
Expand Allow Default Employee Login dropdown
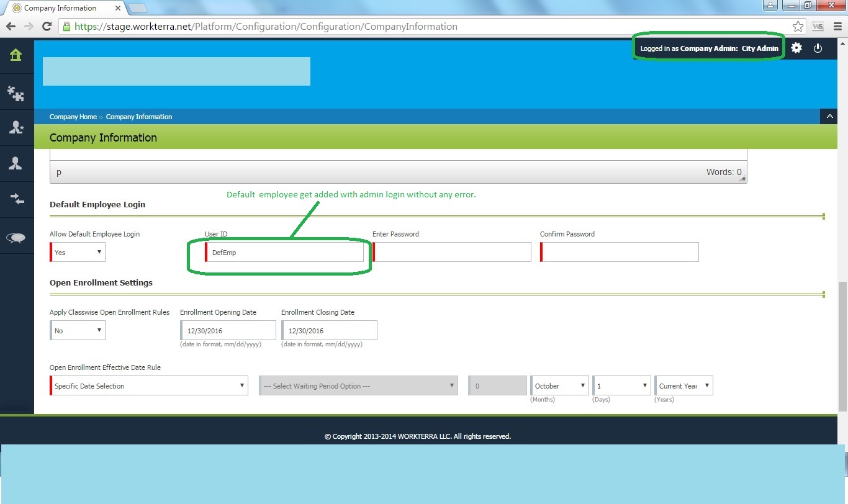(x=78, y=253)
